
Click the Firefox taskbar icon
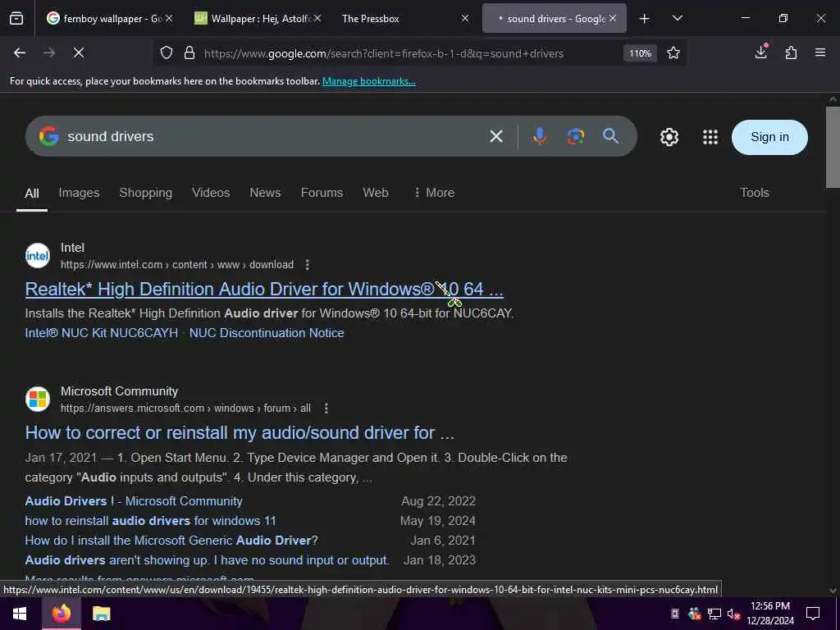tap(62, 614)
